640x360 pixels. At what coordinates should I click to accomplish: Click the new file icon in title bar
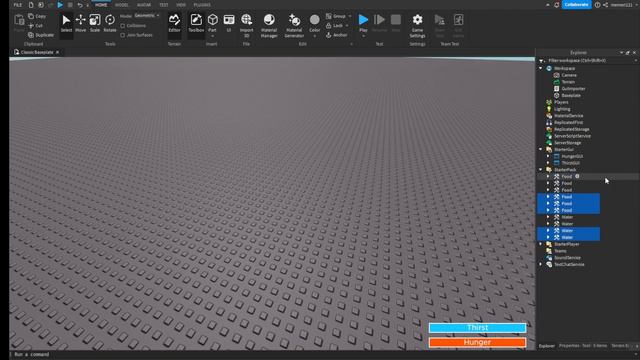pyautogui.click(x=31, y=5)
